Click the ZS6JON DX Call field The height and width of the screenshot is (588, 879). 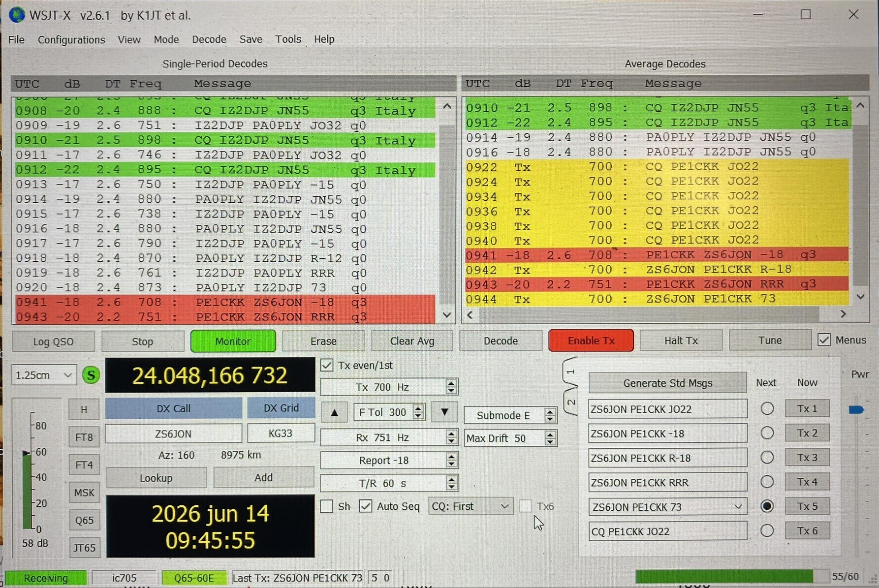[173, 433]
